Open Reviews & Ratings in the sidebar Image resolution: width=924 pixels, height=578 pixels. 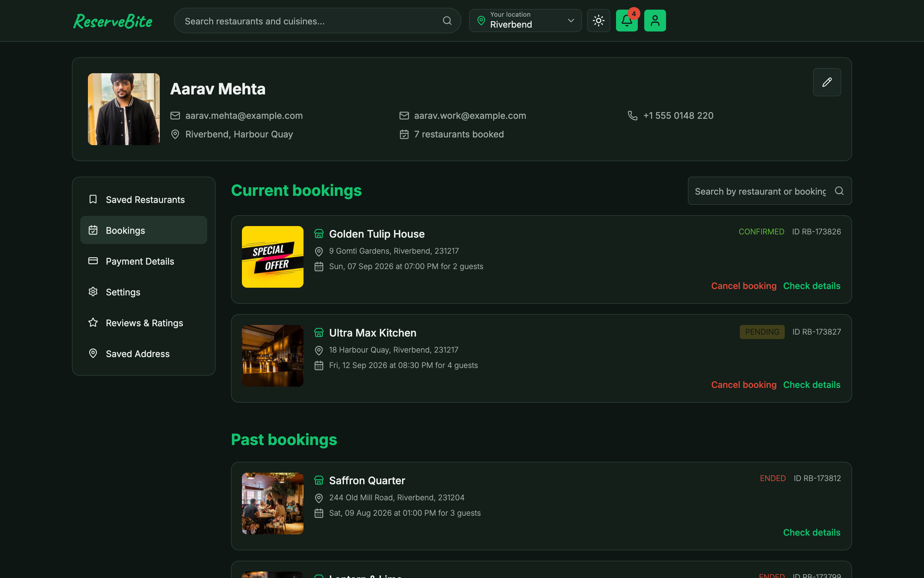[x=143, y=323]
